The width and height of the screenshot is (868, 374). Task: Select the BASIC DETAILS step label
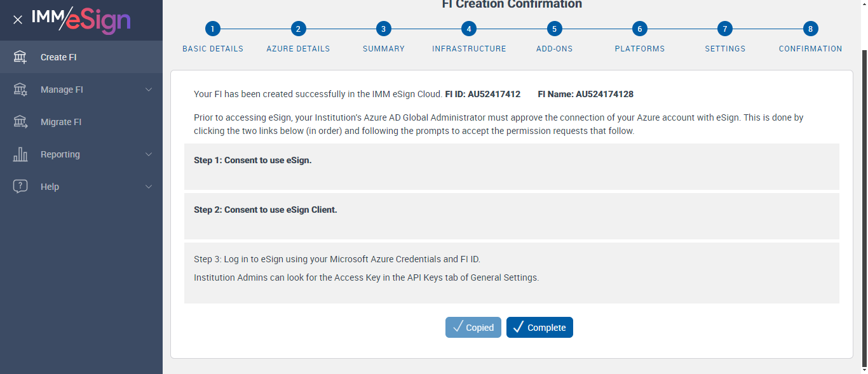pos(213,49)
